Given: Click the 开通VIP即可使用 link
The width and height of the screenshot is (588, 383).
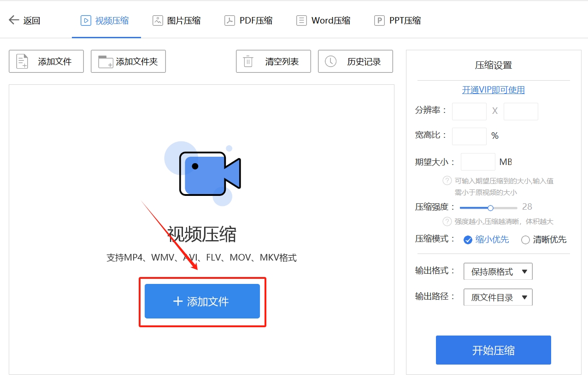Looking at the screenshot, I should click(493, 89).
